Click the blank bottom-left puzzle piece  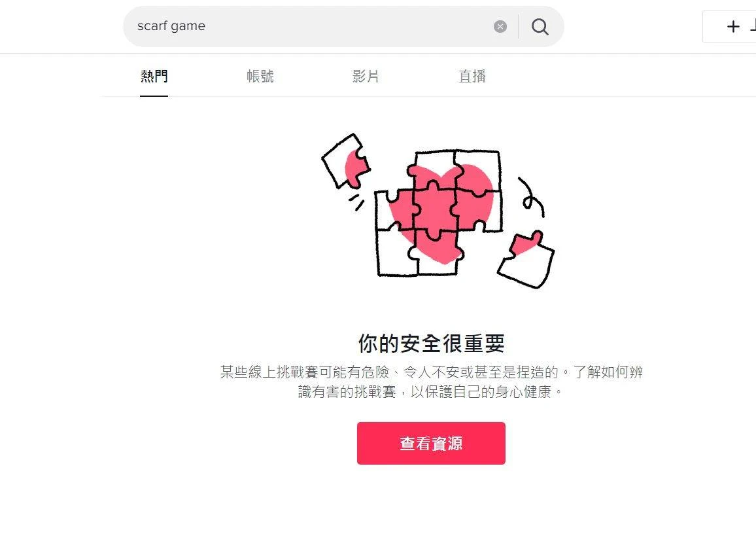tap(396, 252)
